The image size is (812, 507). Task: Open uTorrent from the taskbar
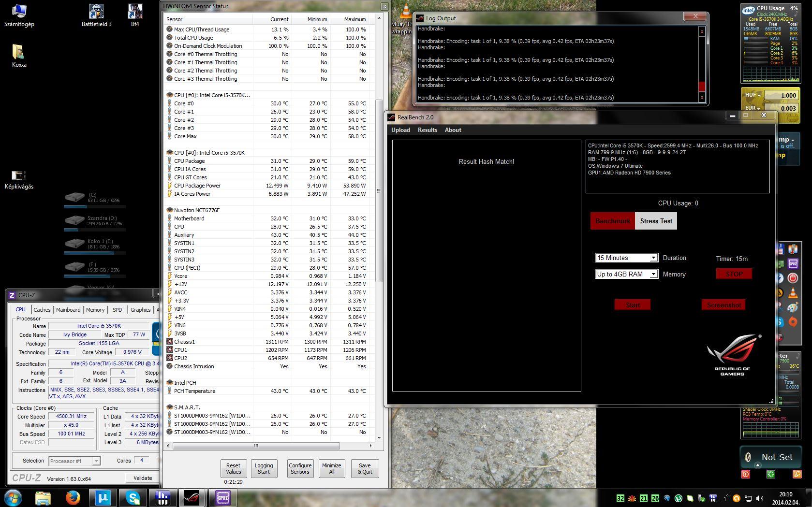[103, 498]
